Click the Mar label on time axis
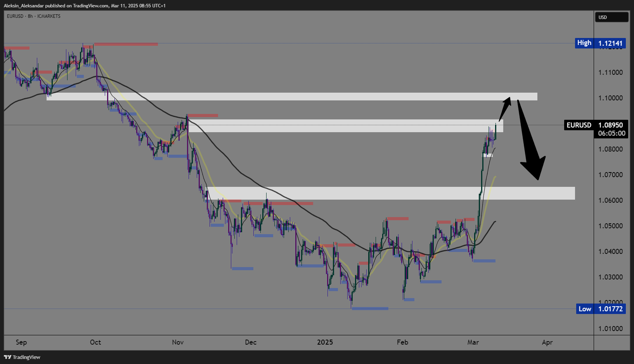This screenshot has height=364, width=634. coord(473,342)
